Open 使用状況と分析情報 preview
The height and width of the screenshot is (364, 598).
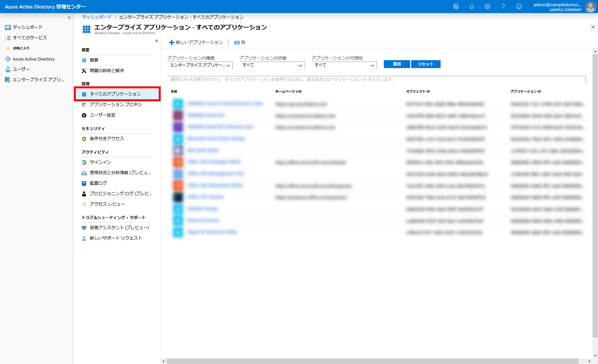tap(117, 173)
